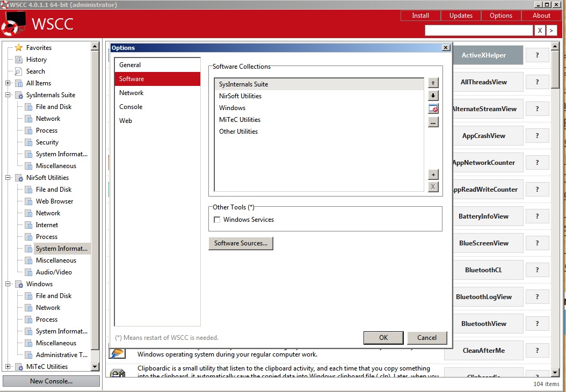
Task: Click the Search magnifier icon in the tree
Action: coord(19,71)
